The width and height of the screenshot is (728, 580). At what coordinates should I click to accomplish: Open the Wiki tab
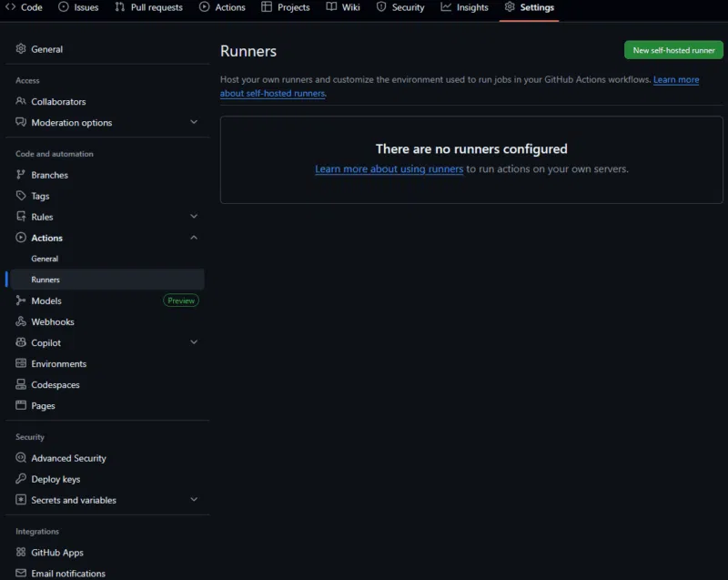click(343, 7)
